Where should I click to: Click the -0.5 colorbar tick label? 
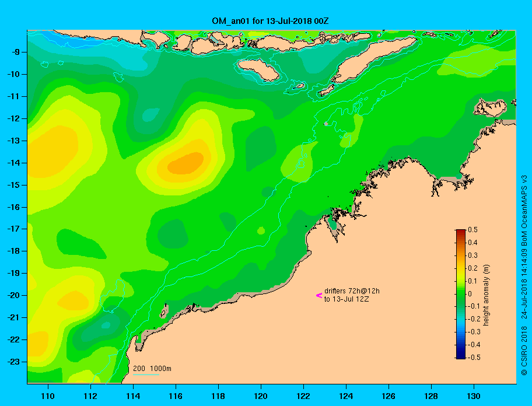pos(474,358)
